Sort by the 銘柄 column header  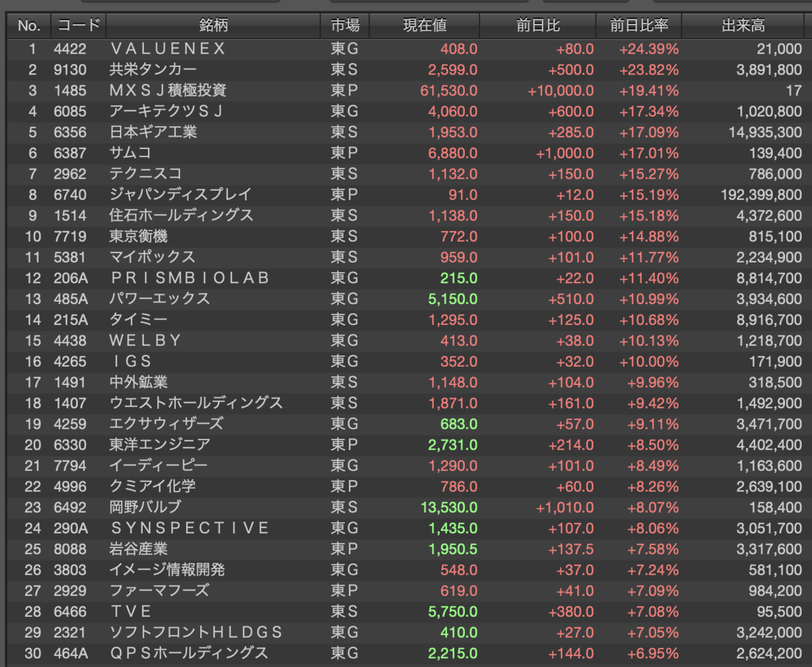(213, 26)
